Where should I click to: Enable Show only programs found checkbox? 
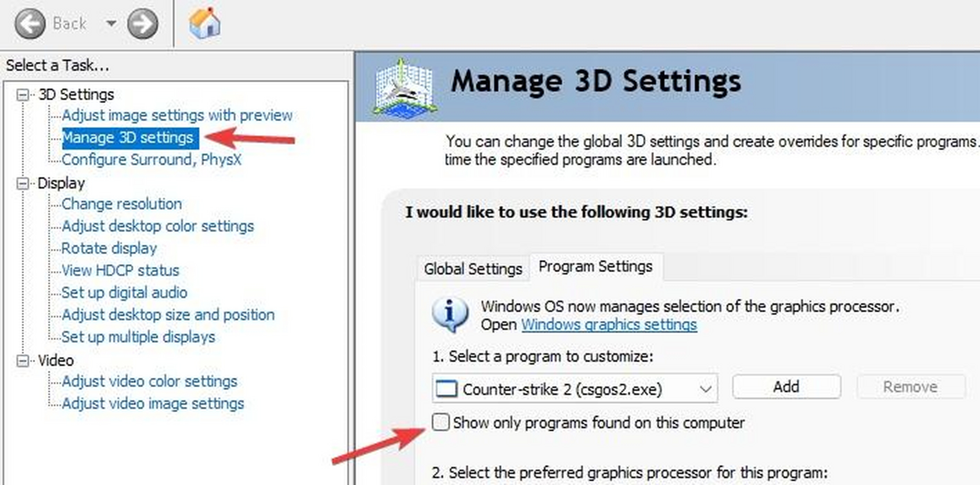click(441, 422)
